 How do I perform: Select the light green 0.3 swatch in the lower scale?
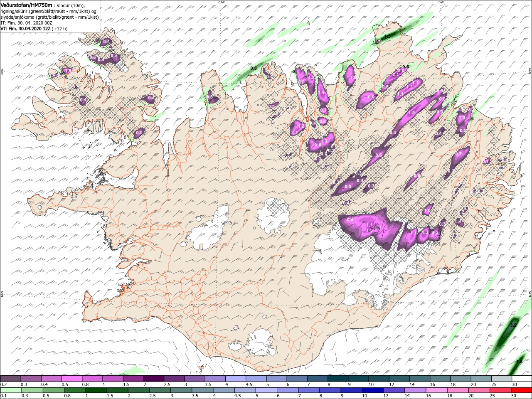[x=32, y=390]
